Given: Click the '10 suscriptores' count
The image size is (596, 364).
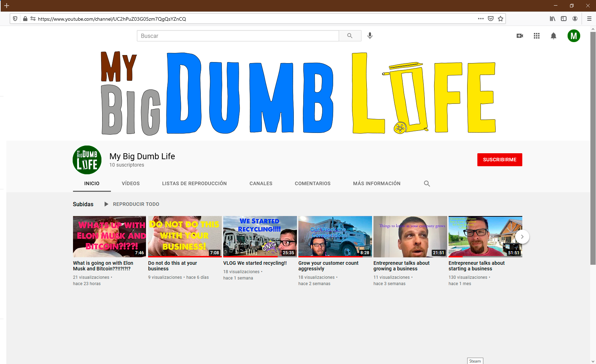Looking at the screenshot, I should 127,165.
